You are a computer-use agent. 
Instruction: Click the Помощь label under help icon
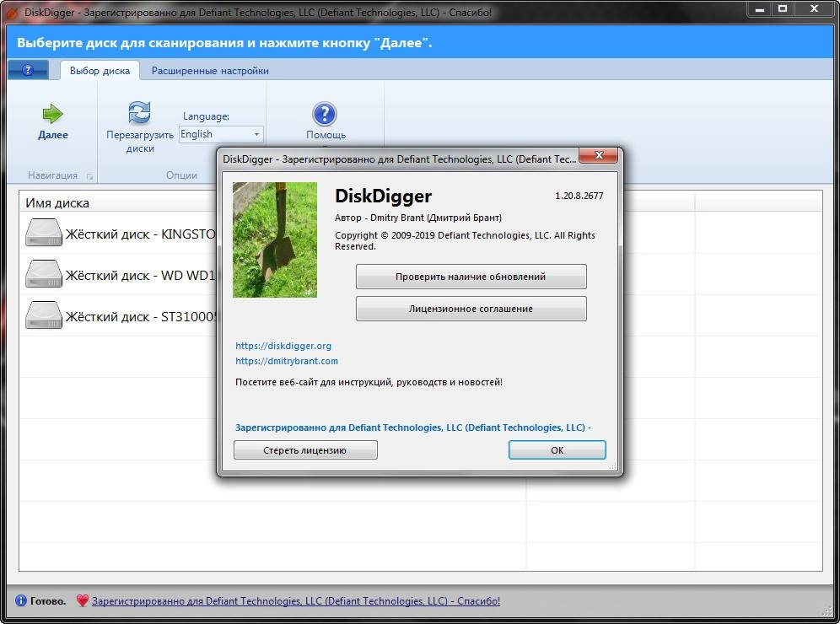point(326,135)
